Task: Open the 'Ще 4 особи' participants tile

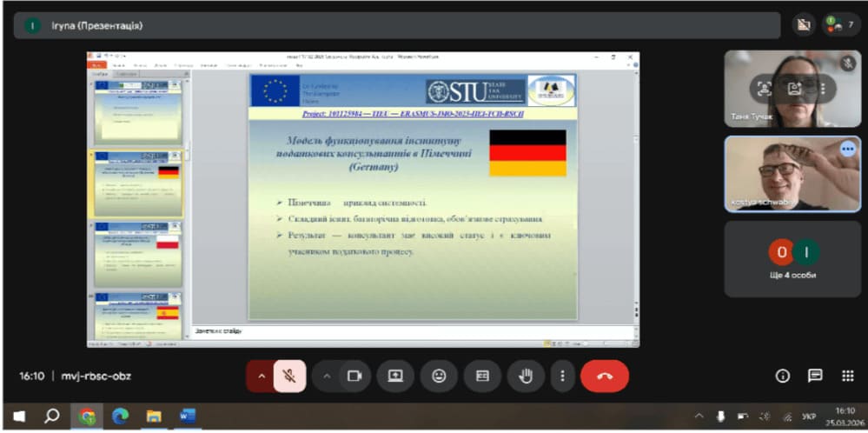Action: [x=792, y=259]
